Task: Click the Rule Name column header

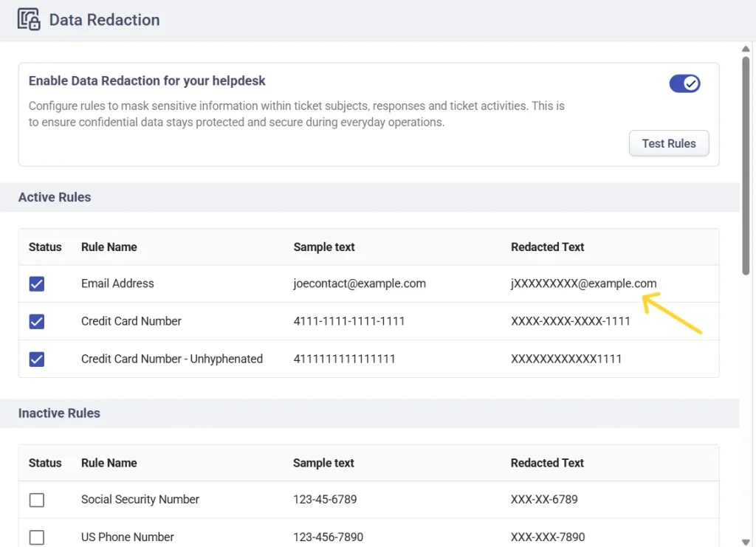Action: click(x=109, y=247)
